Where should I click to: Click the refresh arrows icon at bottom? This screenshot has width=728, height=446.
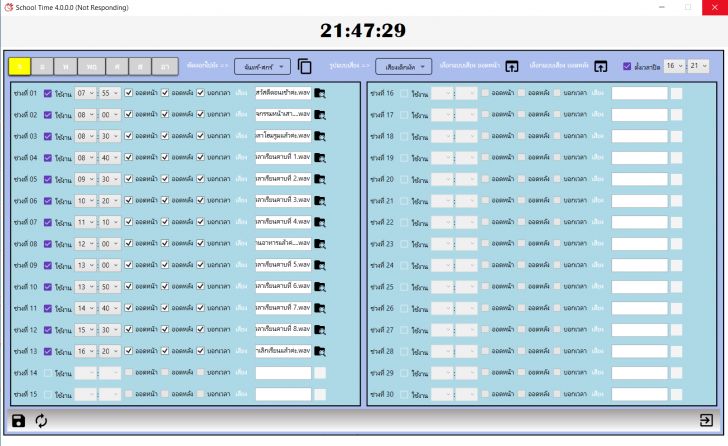point(41,421)
